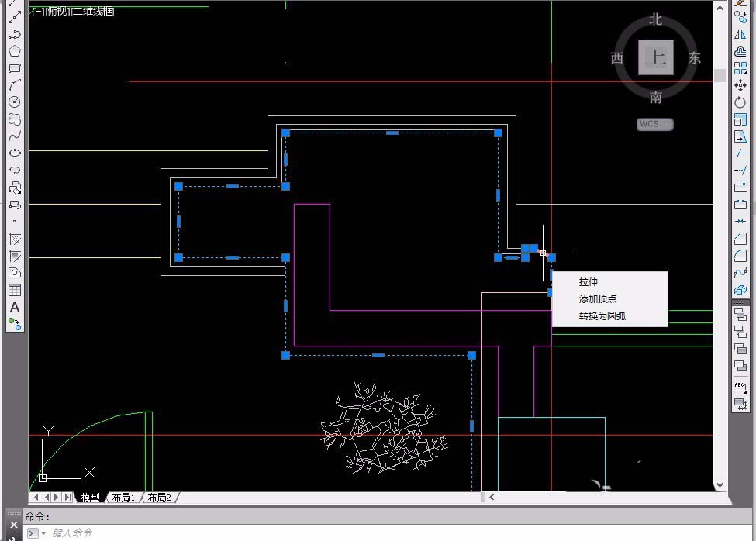Select the Circle draw tool
The height and width of the screenshot is (541, 756).
coord(15,102)
